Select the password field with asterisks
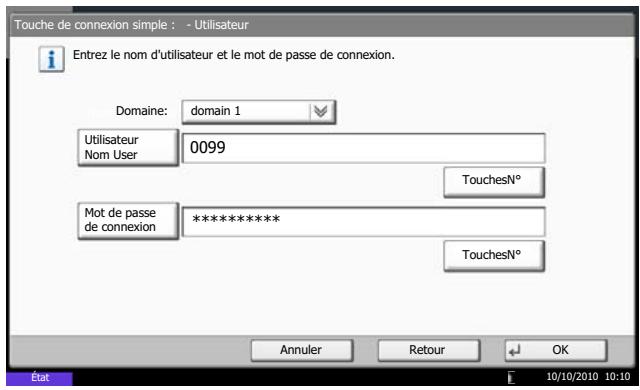 pos(363,221)
